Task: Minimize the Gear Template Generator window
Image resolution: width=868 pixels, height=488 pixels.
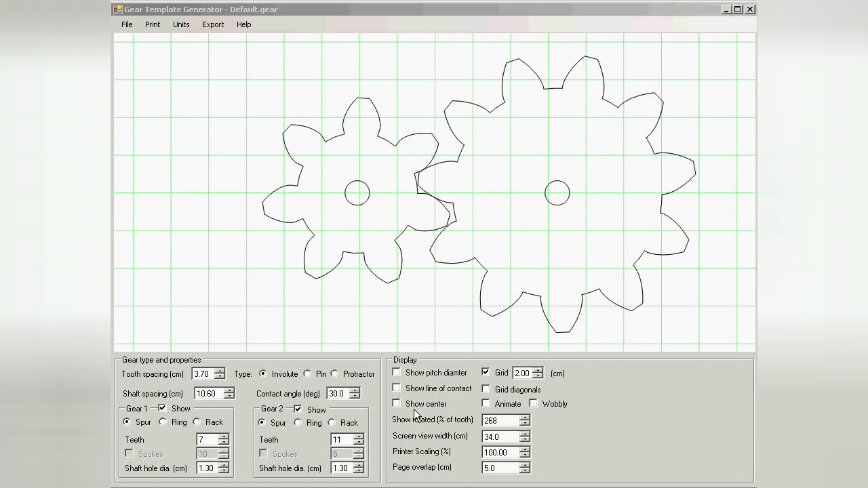Action: (726, 9)
